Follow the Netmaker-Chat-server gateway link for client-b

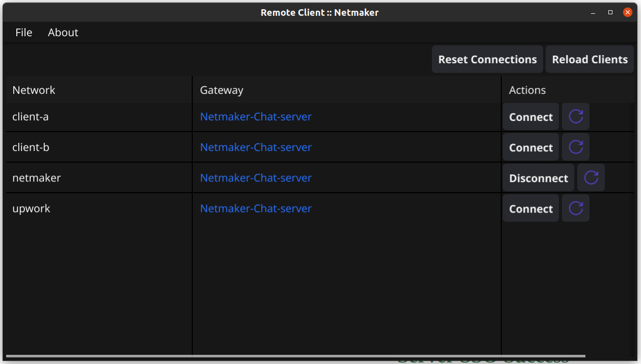255,147
